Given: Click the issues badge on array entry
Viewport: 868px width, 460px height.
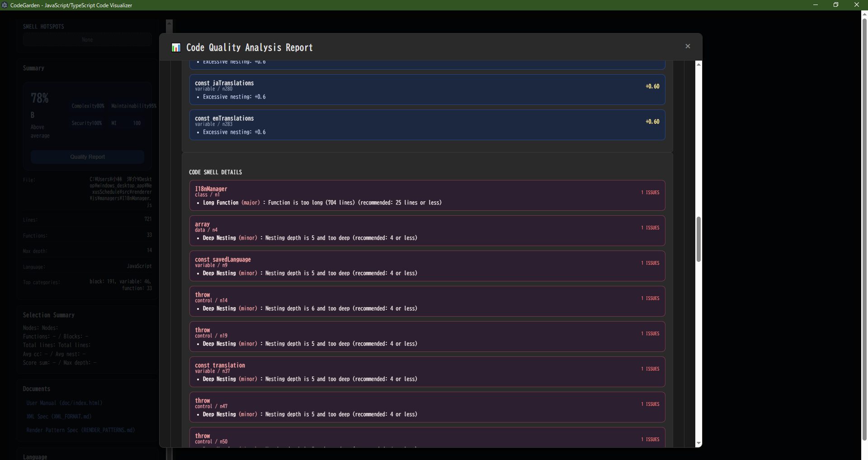Looking at the screenshot, I should pos(650,228).
